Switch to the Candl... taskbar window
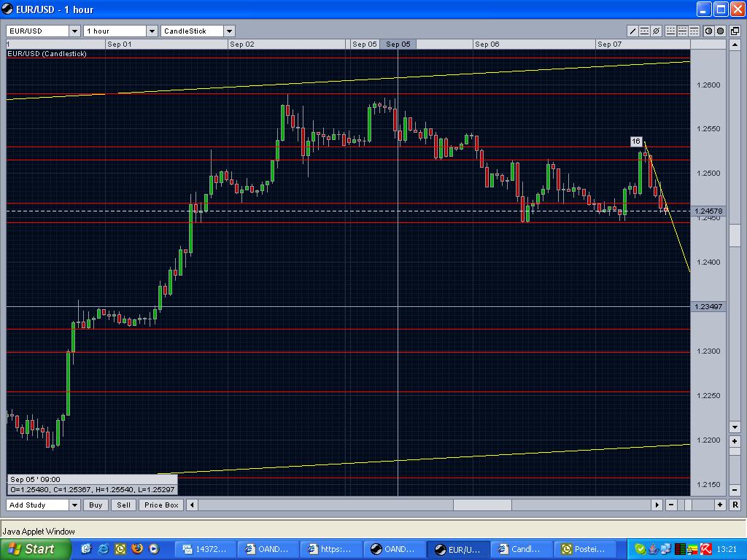 pos(521,549)
